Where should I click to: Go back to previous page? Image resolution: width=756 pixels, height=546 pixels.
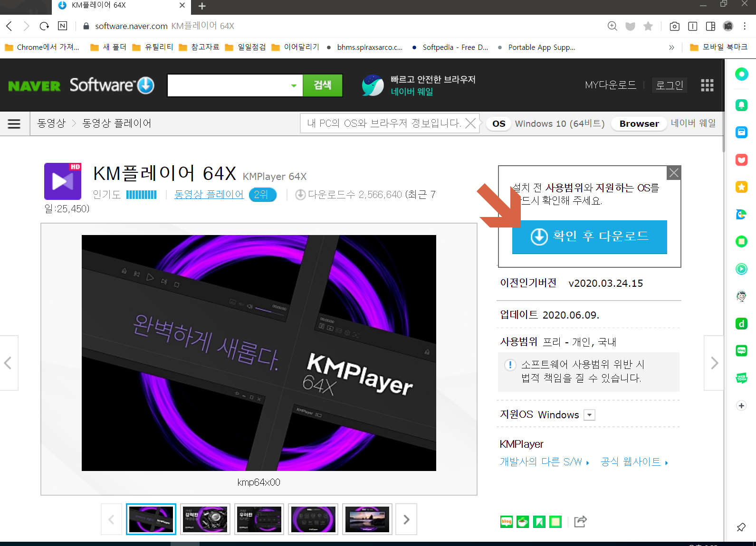click(9, 26)
